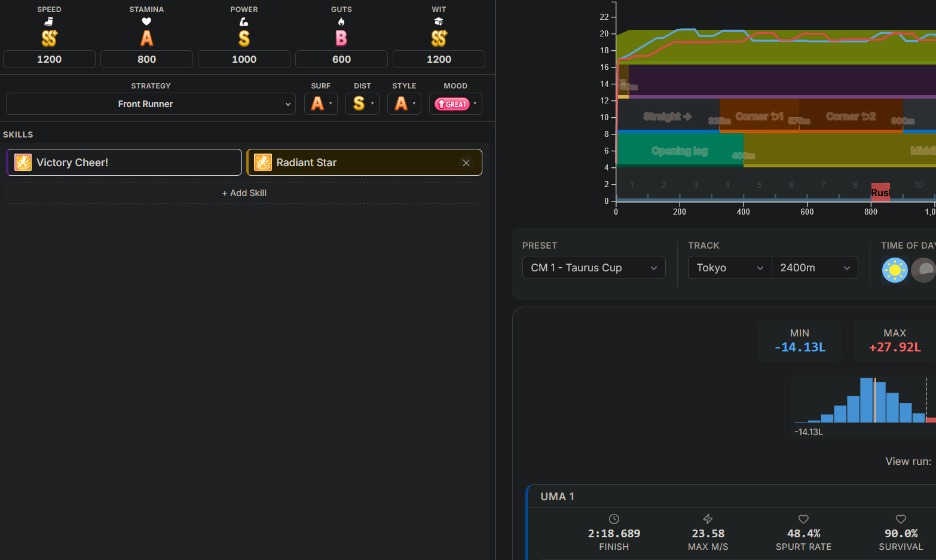Click the Victory Cheer! skill icon
936x560 pixels.
pos(23,162)
